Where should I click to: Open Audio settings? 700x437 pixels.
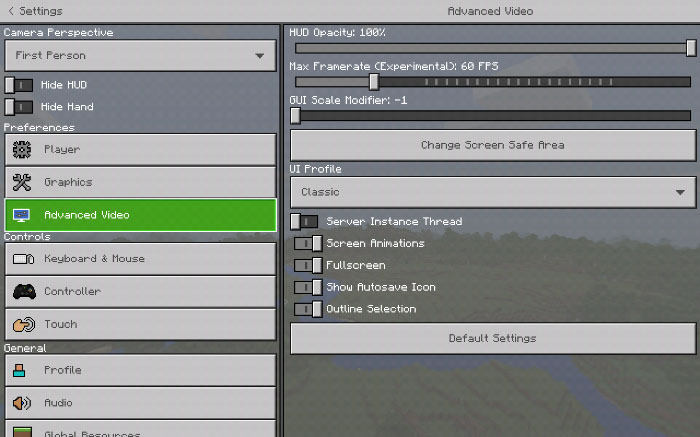pos(140,403)
